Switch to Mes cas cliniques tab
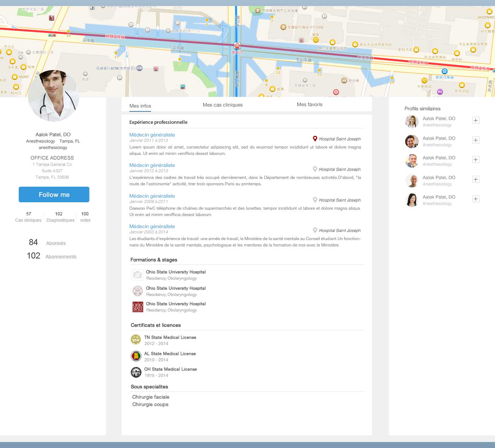Image resolution: width=495 pixels, height=448 pixels. tap(223, 105)
